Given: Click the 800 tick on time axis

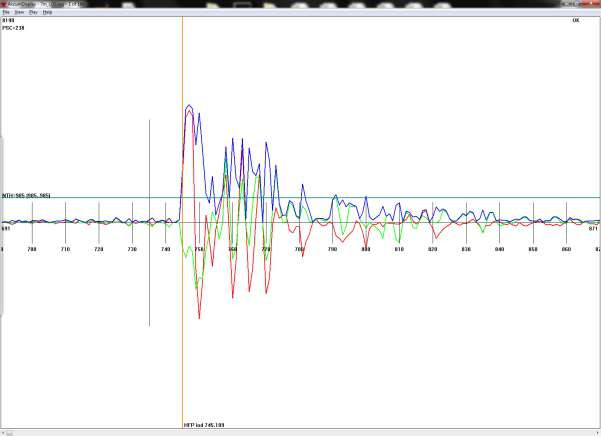Looking at the screenshot, I should click(x=366, y=248).
